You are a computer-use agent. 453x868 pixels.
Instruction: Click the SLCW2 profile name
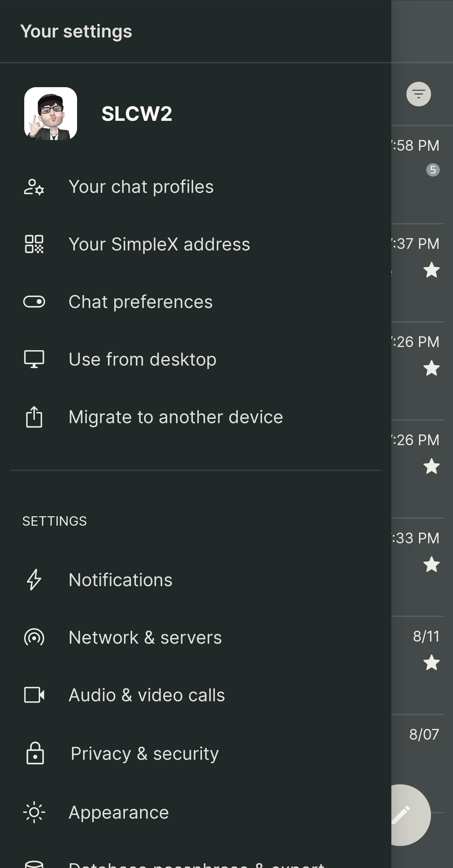pyautogui.click(x=137, y=114)
